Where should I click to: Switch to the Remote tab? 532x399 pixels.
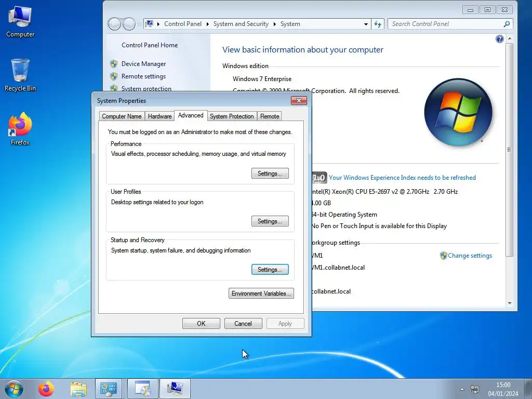[x=270, y=116]
